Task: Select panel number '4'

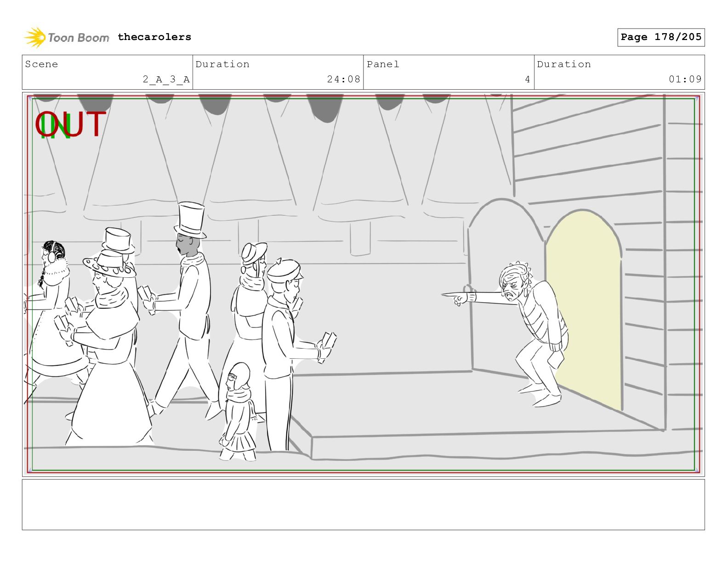Action: click(x=528, y=79)
